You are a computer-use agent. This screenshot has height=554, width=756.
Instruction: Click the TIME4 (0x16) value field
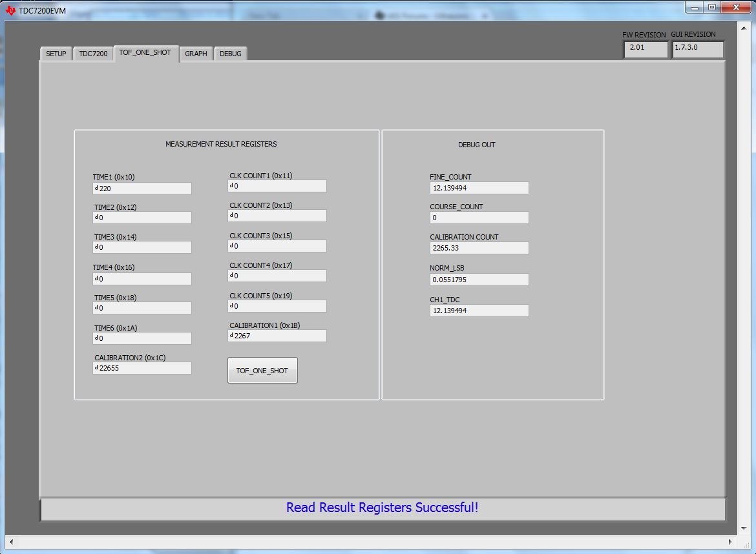[x=142, y=278]
